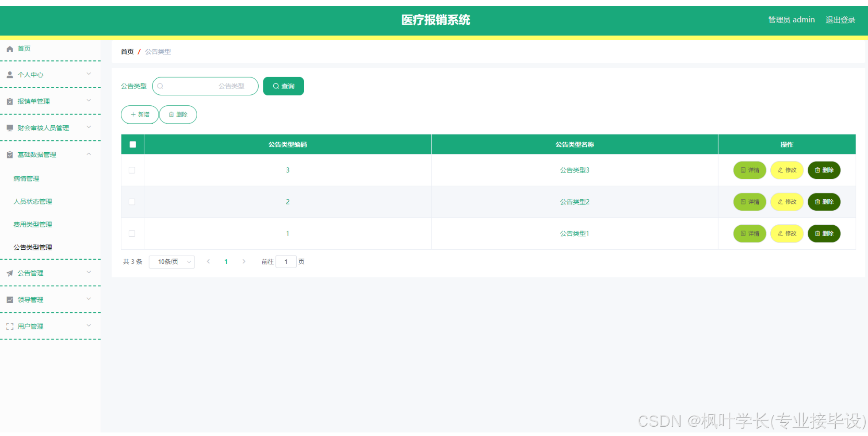Click the 公告类型2 name cell
Image resolution: width=868 pixels, height=436 pixels.
point(574,202)
